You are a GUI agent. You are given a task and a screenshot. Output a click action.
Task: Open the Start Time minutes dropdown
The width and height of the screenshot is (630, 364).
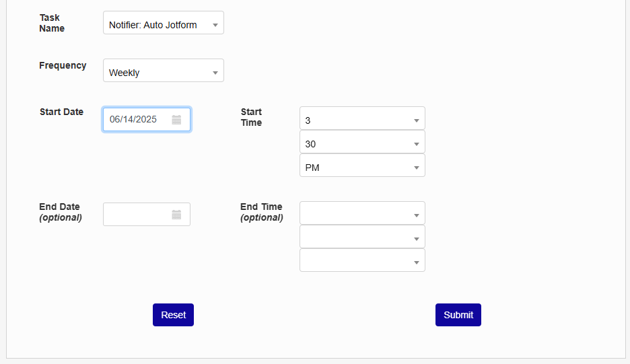pyautogui.click(x=362, y=142)
